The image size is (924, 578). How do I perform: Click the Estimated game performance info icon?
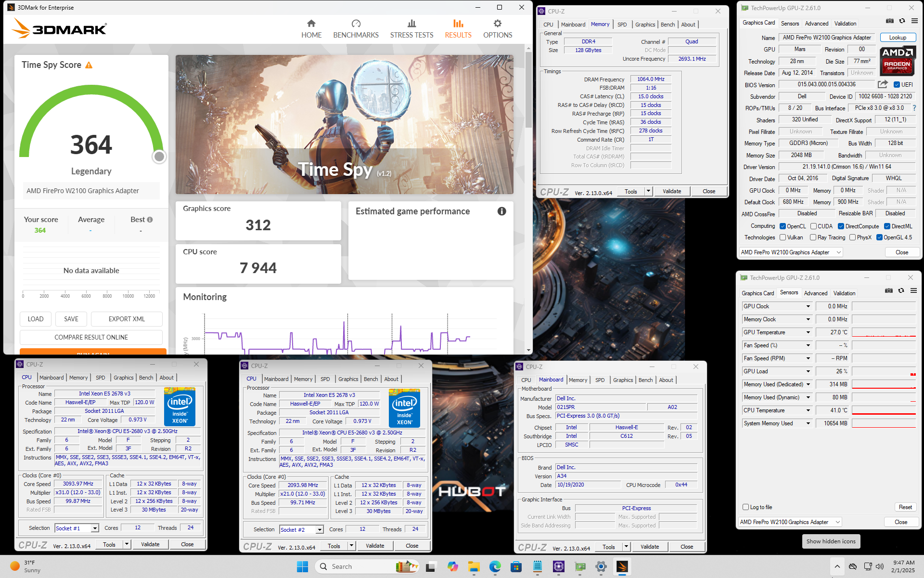click(x=501, y=211)
